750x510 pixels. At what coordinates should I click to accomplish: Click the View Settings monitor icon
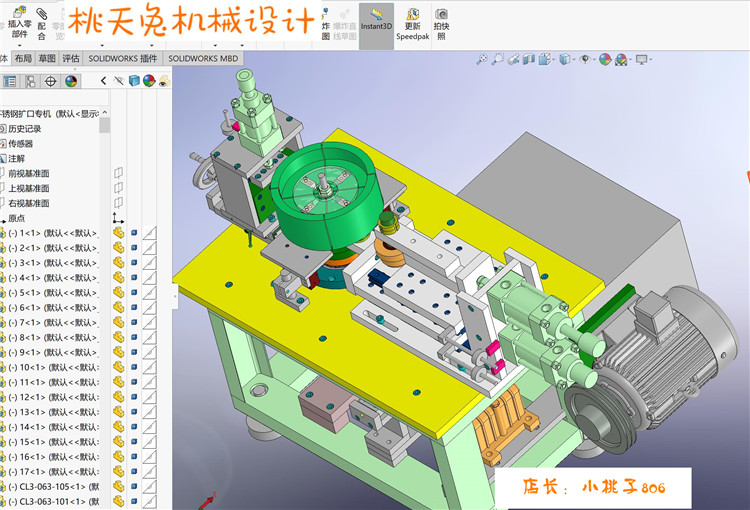point(641,59)
